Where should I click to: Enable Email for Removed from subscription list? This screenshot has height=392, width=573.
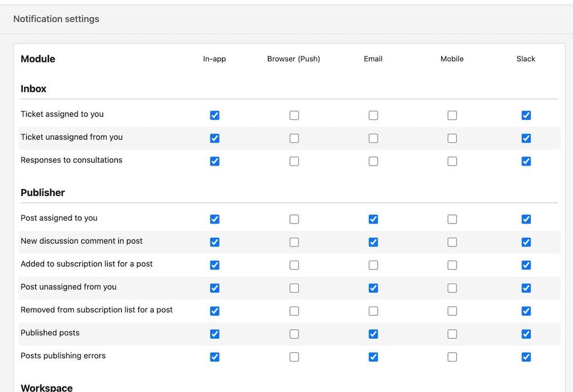pyautogui.click(x=373, y=311)
